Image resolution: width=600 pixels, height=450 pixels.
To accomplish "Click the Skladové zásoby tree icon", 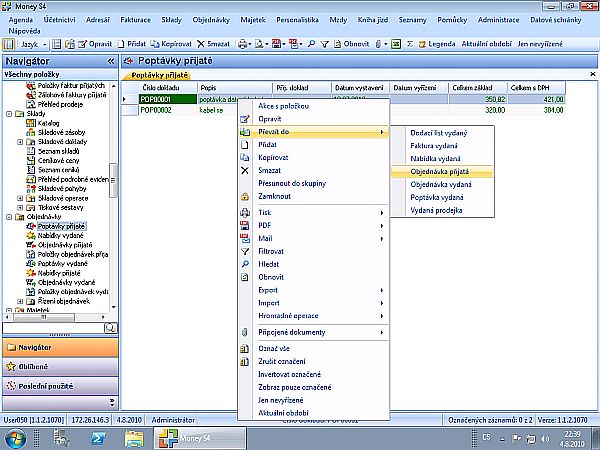I will pyautogui.click(x=31, y=132).
